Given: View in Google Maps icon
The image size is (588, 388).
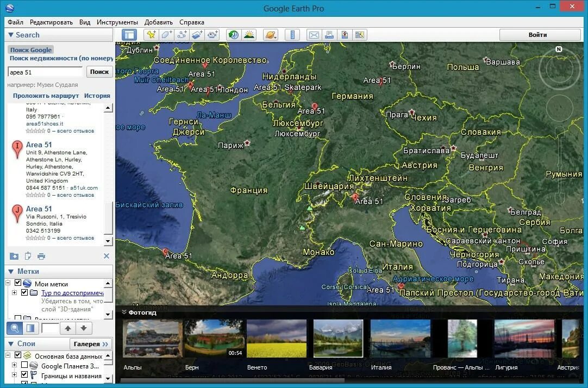Looking at the screenshot, I should 345,35.
